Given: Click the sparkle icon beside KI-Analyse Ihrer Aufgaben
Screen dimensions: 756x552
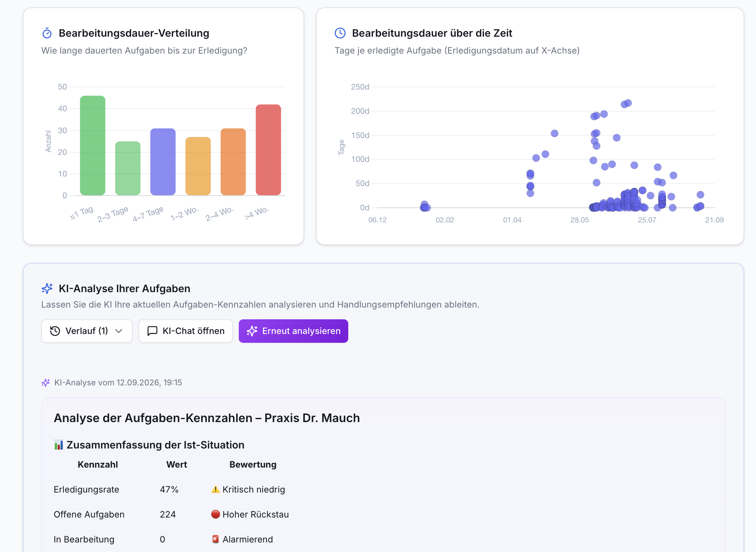Looking at the screenshot, I should [47, 288].
